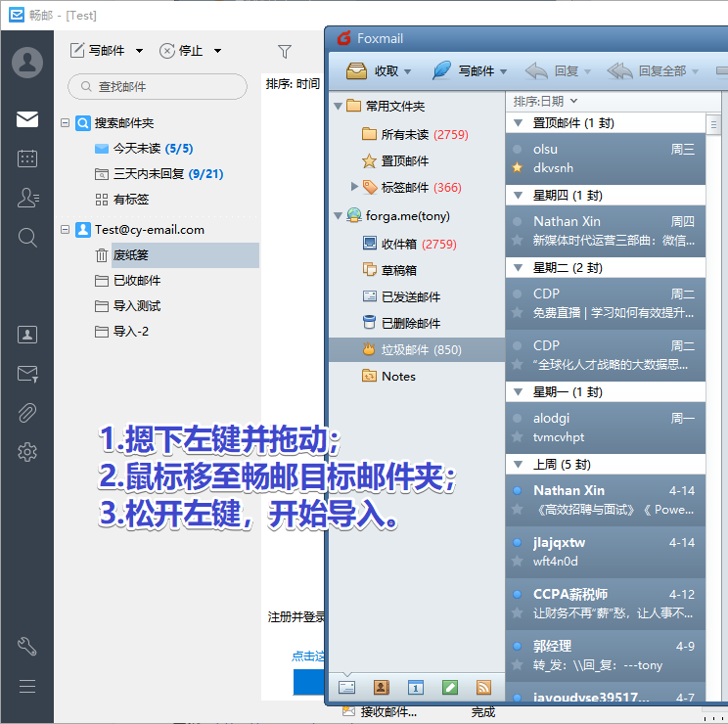Collapse the 置顶邮件 (1 封) group
Image resolution: width=728 pixels, height=724 pixels.
(x=519, y=123)
